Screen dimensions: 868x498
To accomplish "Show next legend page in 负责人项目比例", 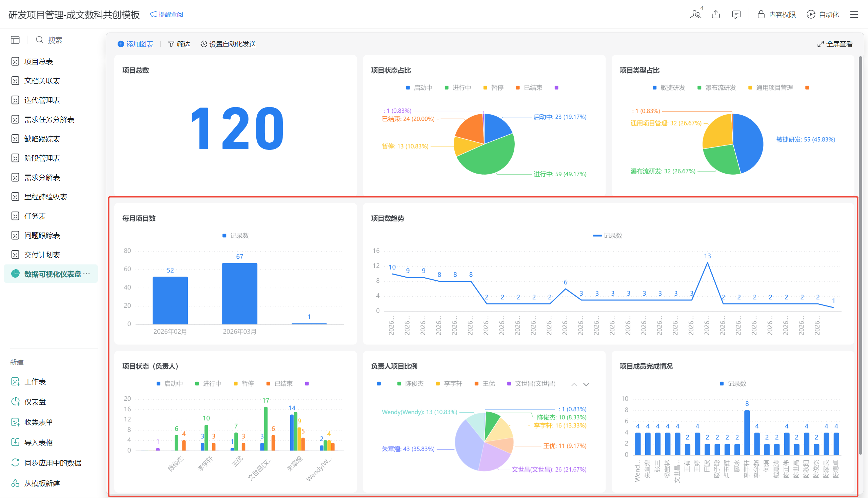I will [x=586, y=384].
